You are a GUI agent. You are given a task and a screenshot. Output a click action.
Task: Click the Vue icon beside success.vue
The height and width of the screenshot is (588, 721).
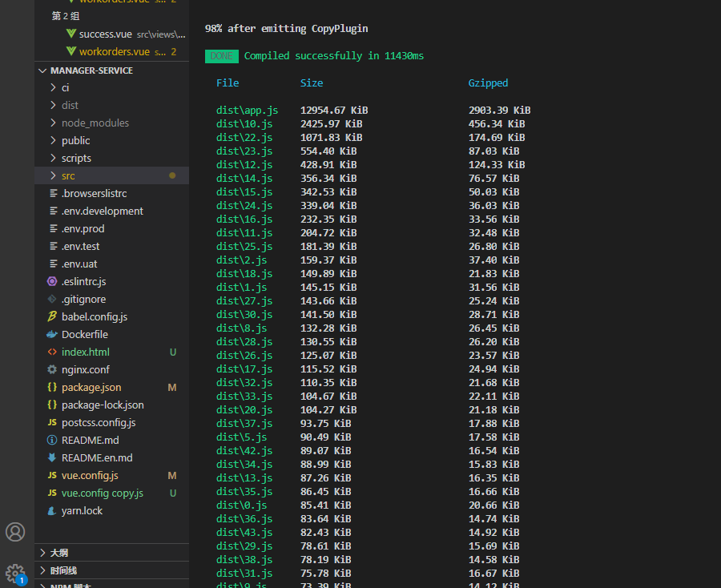click(x=70, y=34)
